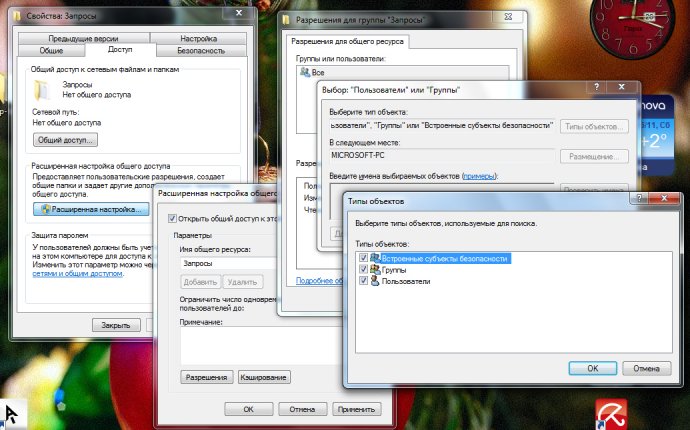Click folder icon in Свойства: Запросы title bar
Viewport: 690px width, 430px height.
(17, 16)
